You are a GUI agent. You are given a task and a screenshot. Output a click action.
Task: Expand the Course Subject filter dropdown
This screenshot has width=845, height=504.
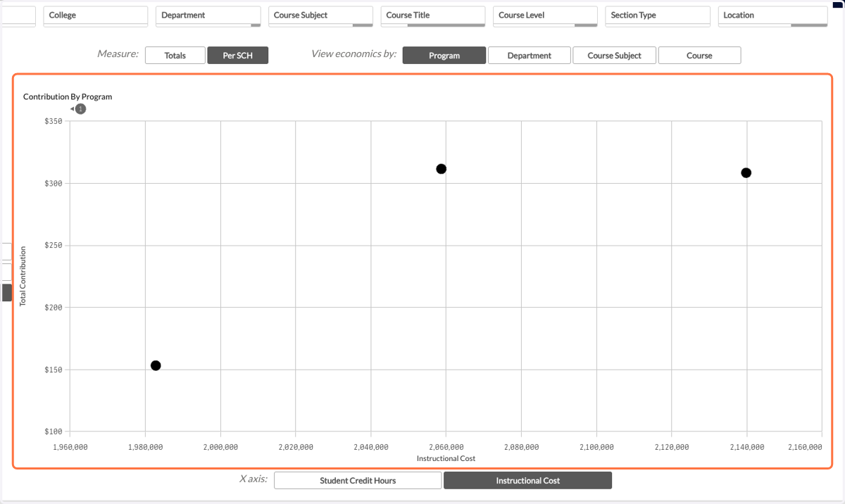click(x=321, y=16)
